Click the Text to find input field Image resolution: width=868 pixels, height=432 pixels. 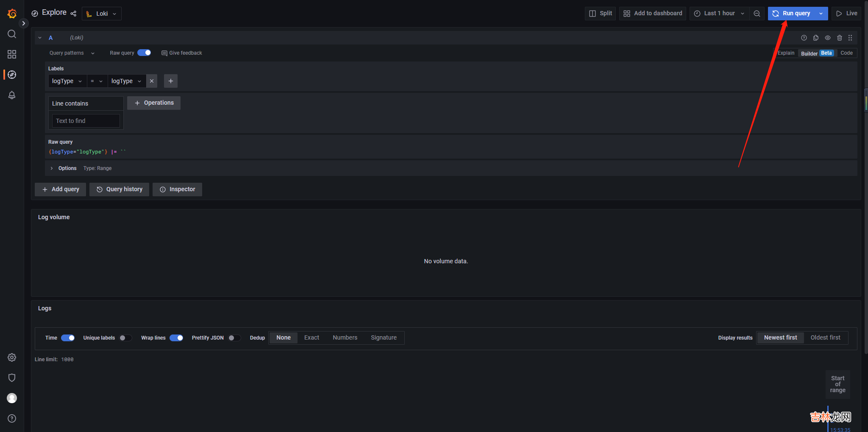[86, 121]
